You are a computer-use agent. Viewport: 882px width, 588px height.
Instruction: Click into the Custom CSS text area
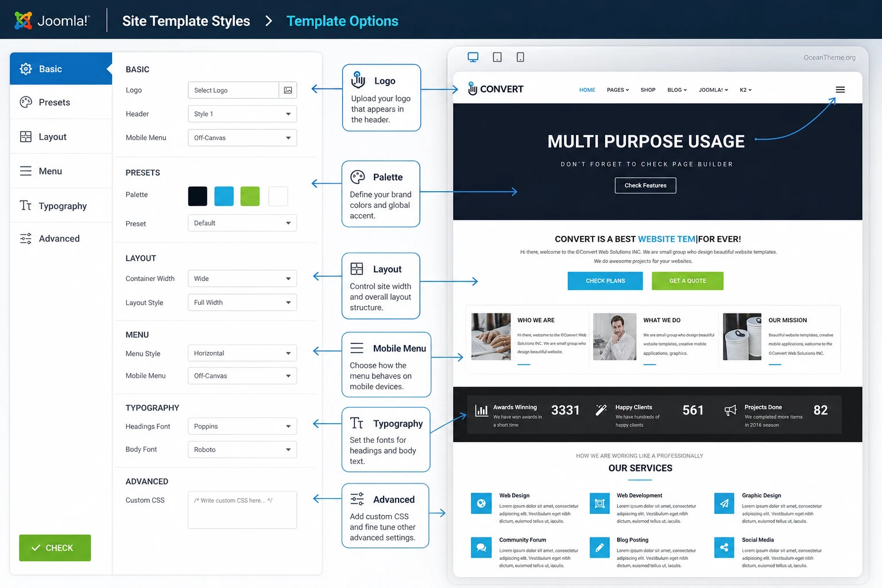tap(242, 509)
